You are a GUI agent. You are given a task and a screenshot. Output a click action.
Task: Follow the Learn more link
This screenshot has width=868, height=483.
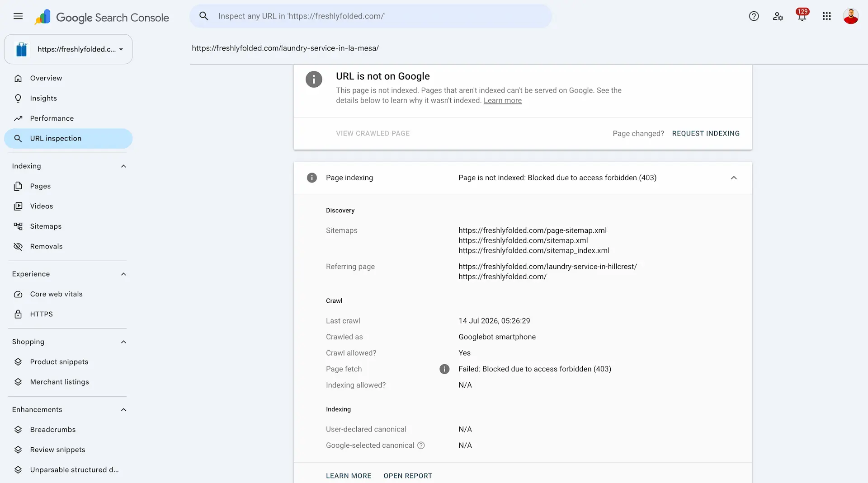pos(502,101)
